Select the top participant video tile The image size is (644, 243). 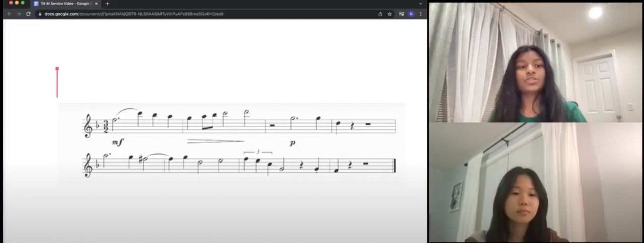(x=536, y=62)
